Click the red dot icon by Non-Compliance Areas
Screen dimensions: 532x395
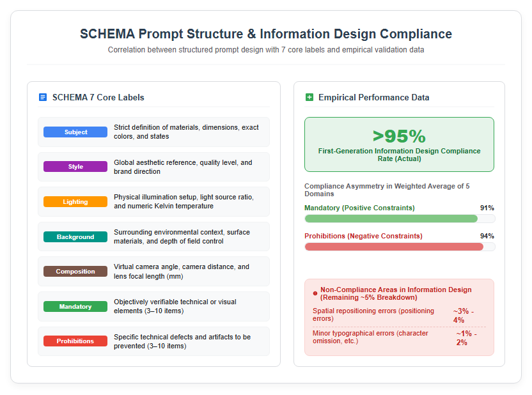coord(315,293)
